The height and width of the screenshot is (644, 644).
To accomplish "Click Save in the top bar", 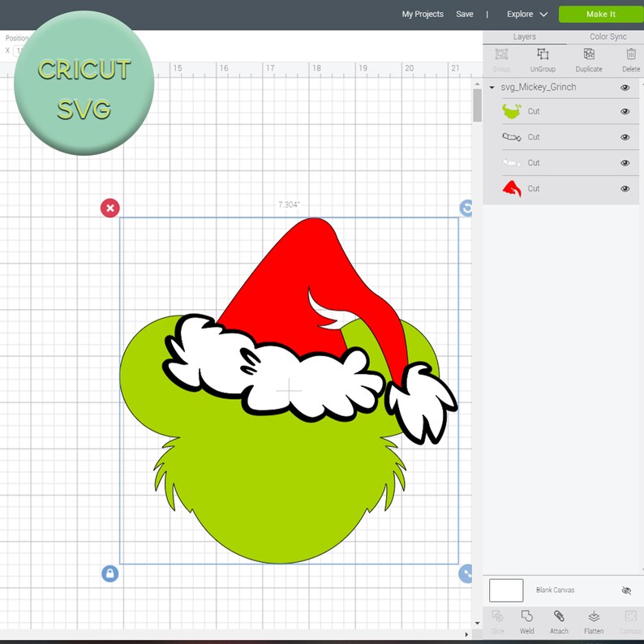I will click(x=465, y=14).
